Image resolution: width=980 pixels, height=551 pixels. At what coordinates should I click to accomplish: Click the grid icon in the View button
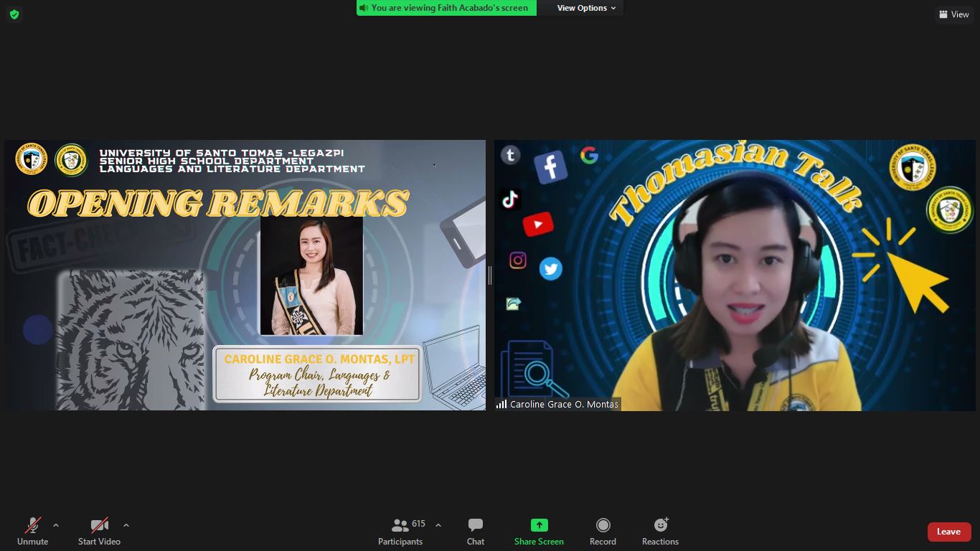tap(943, 14)
